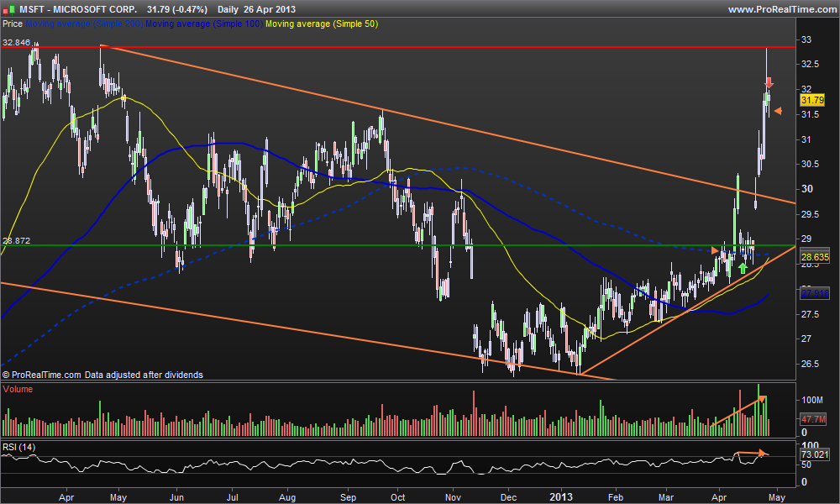The height and width of the screenshot is (504, 840).
Task: Click the yellow 28.635 moving average tag
Action: click(814, 258)
